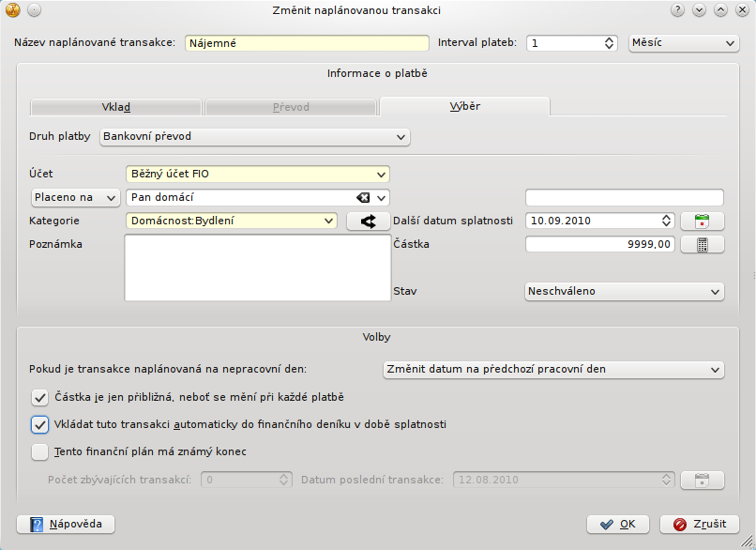Enable 'Tento finanční plán má známý konec'
Image resolution: width=756 pixels, height=550 pixels.
click(39, 451)
